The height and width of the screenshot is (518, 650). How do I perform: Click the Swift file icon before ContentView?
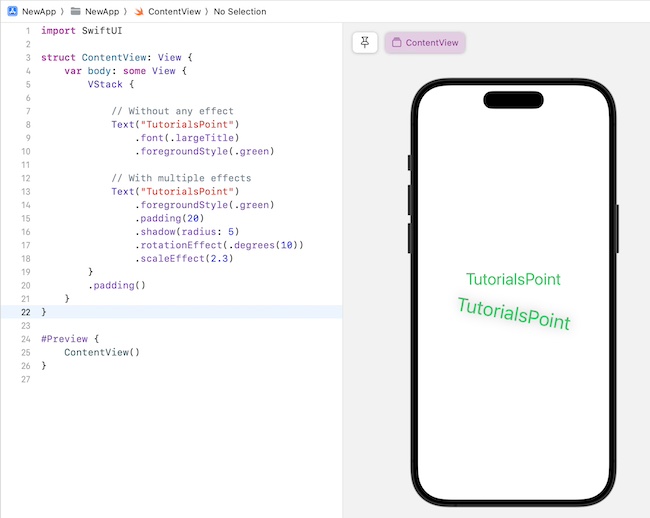click(138, 10)
